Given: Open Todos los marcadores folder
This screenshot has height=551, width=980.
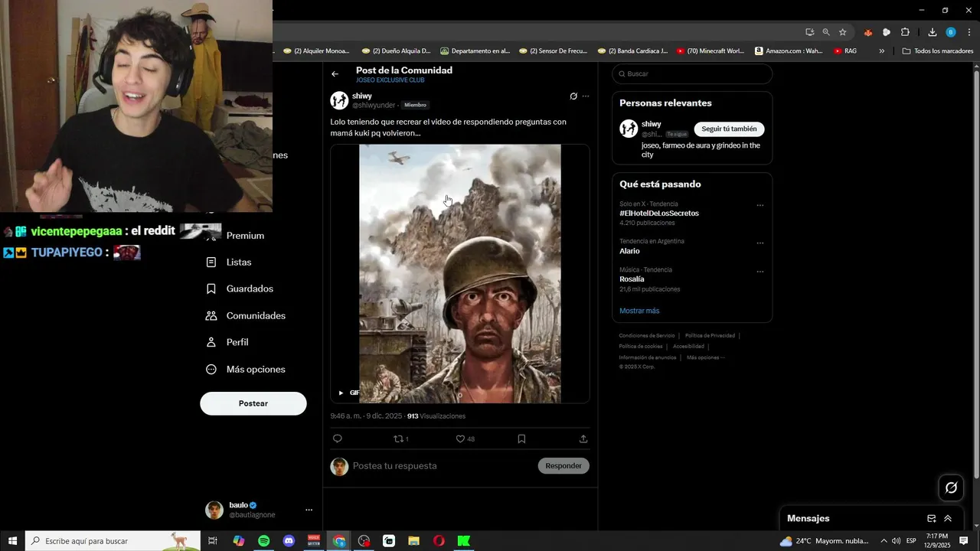Looking at the screenshot, I should [x=938, y=51].
